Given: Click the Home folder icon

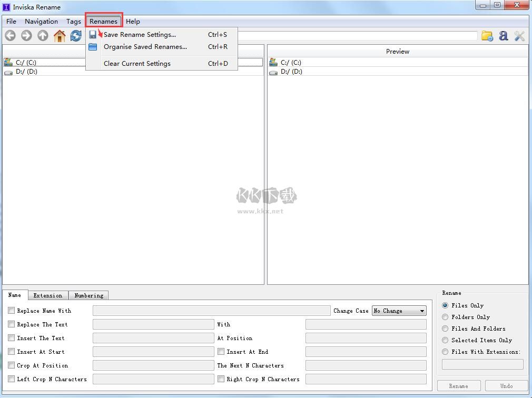Looking at the screenshot, I should tap(60, 35).
